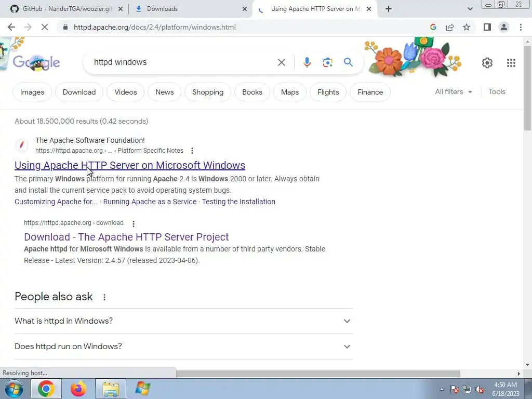Click the horizontal scrollbar right arrow
Viewport: 532px width, 399px height.
tap(518, 374)
